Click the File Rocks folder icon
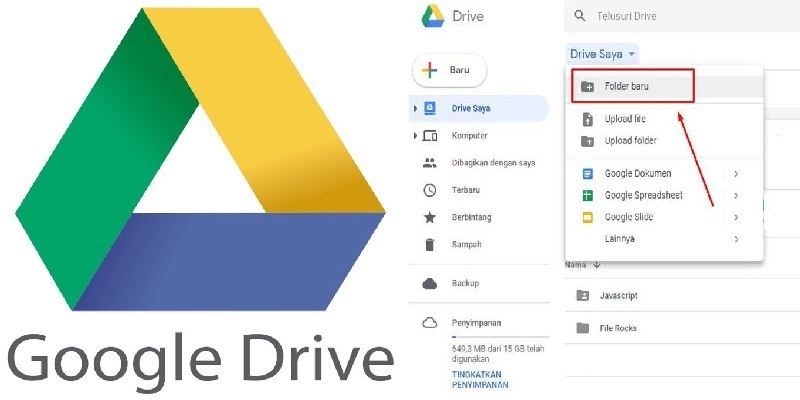This screenshot has height=400, width=800. (582, 328)
